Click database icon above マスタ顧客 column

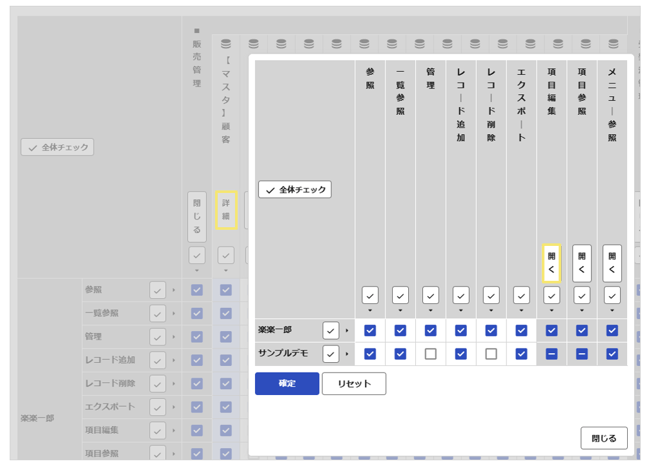click(x=226, y=44)
